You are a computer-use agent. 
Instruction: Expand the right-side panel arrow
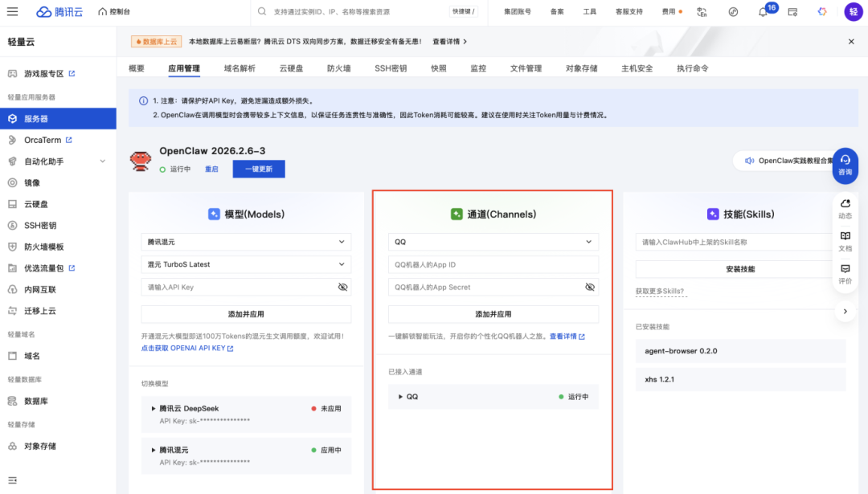click(x=845, y=312)
